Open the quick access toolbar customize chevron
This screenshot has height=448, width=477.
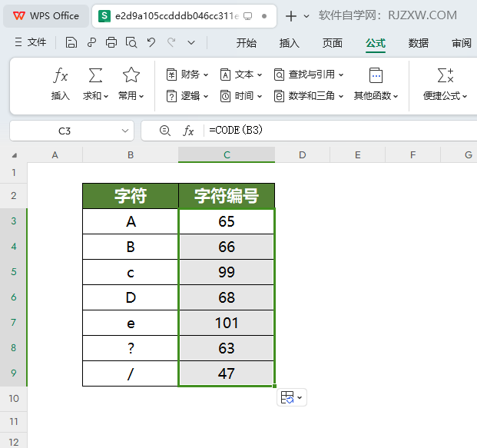tap(191, 42)
